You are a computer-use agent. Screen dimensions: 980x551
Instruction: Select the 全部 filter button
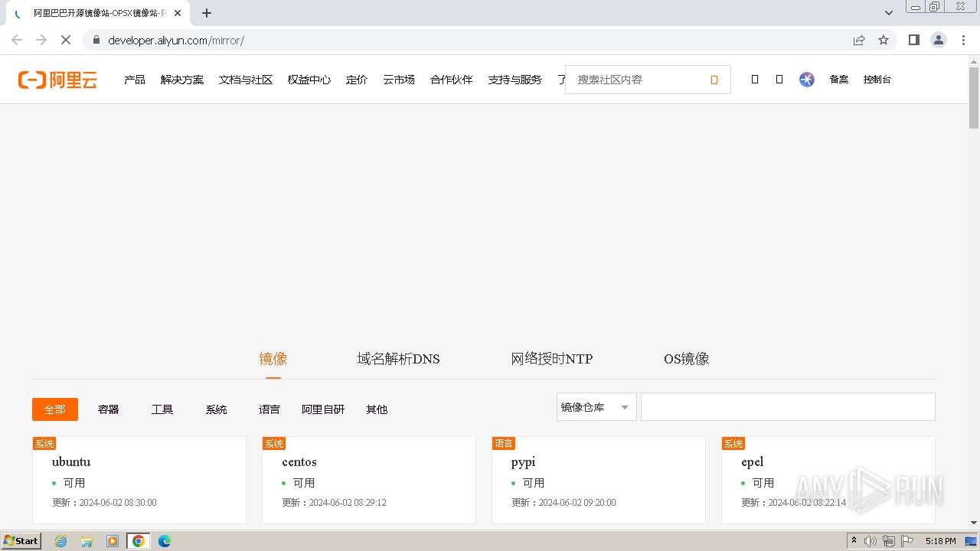click(x=55, y=409)
